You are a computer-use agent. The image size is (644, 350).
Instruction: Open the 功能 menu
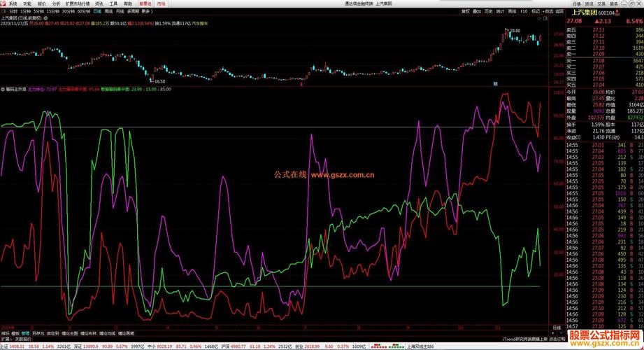pos(27,3)
